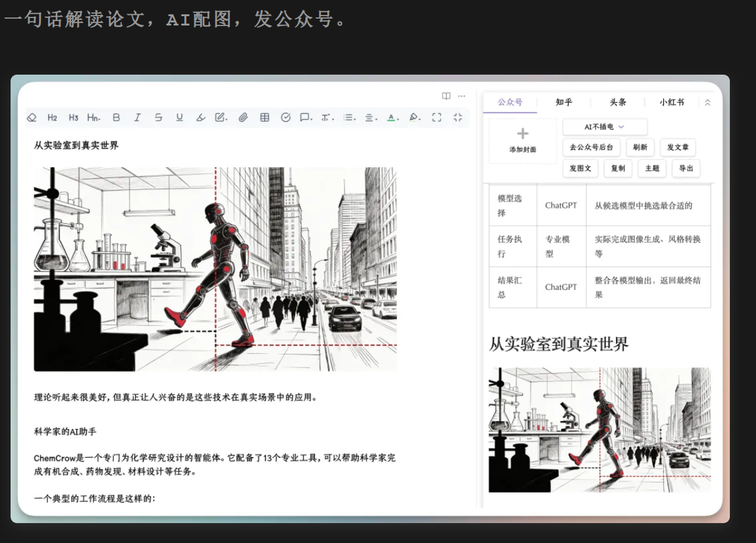Open the AI不插电 account dropdown

[x=604, y=127]
